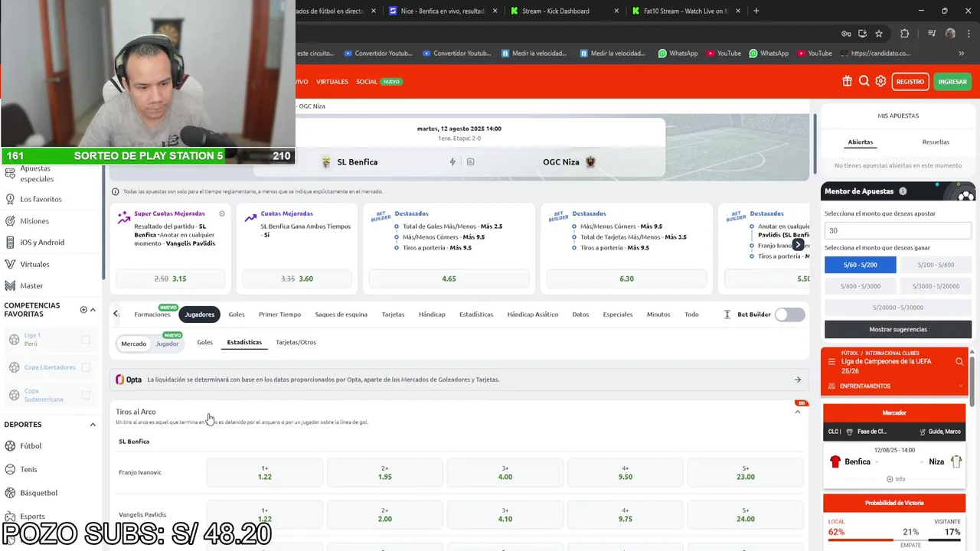
Task: Switch view to Jugador
Action: click(x=167, y=344)
